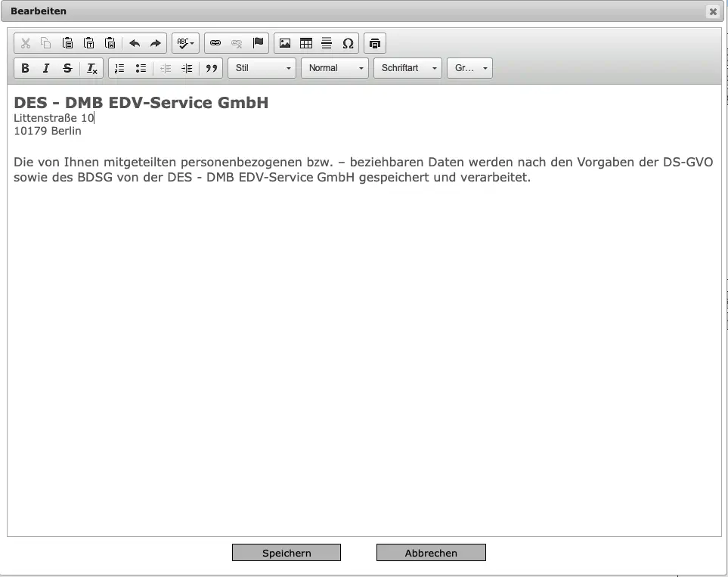Open the link insertion tool
Image resolution: width=728 pixels, height=577 pixels.
pyautogui.click(x=215, y=43)
